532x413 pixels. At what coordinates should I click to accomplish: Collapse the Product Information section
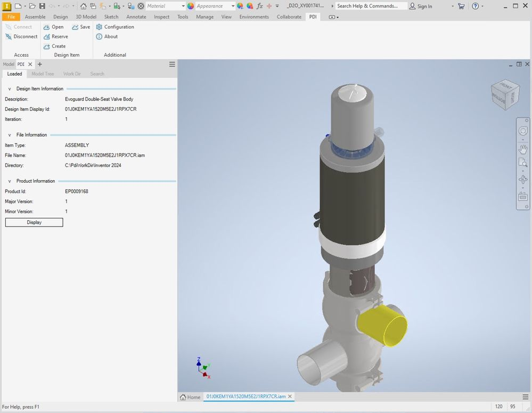tap(10, 181)
